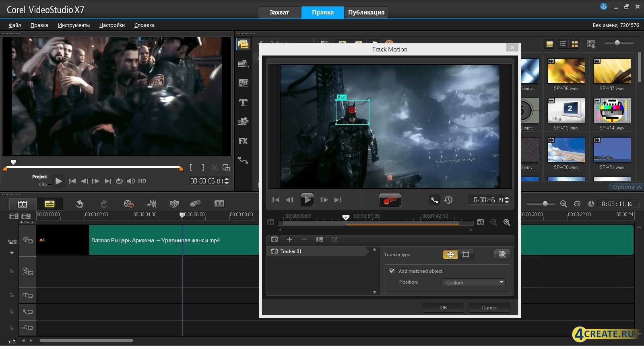Rename tracker using the I... icon
Image resolution: width=644 pixels, height=346 pixels.
[320, 239]
